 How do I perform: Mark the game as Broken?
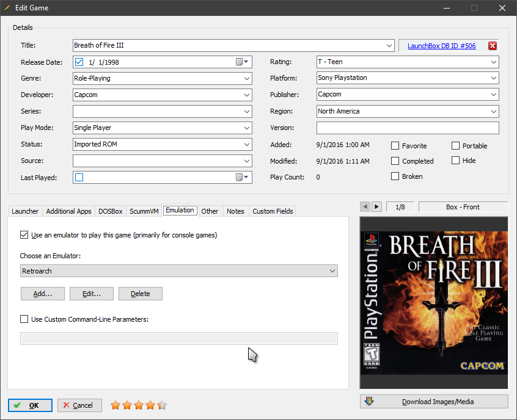(395, 176)
